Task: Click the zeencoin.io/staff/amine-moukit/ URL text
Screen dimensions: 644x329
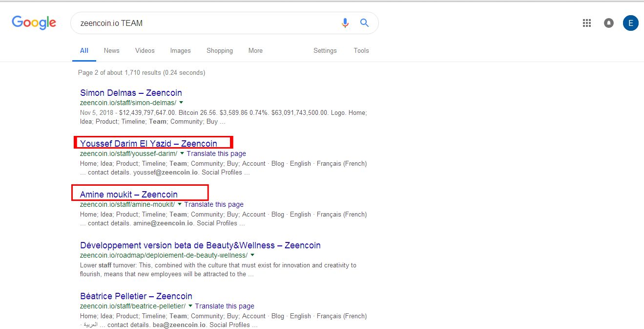Action: pyautogui.click(x=127, y=204)
